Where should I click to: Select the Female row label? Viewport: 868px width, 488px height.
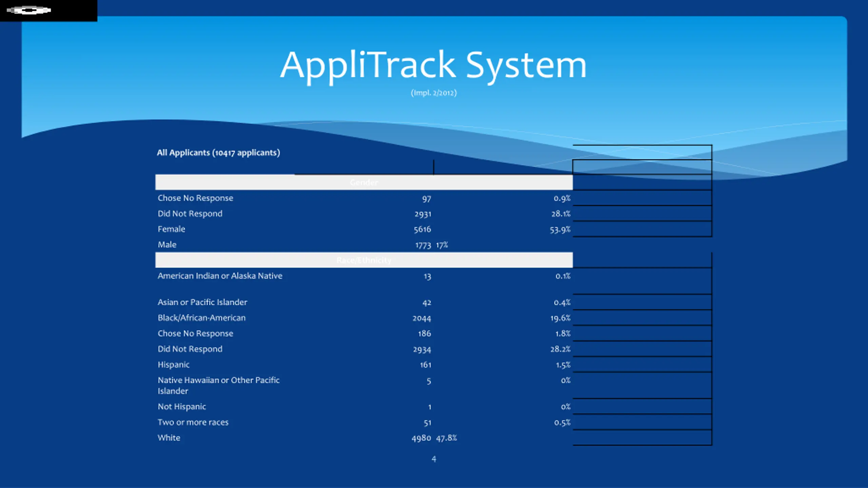point(171,229)
